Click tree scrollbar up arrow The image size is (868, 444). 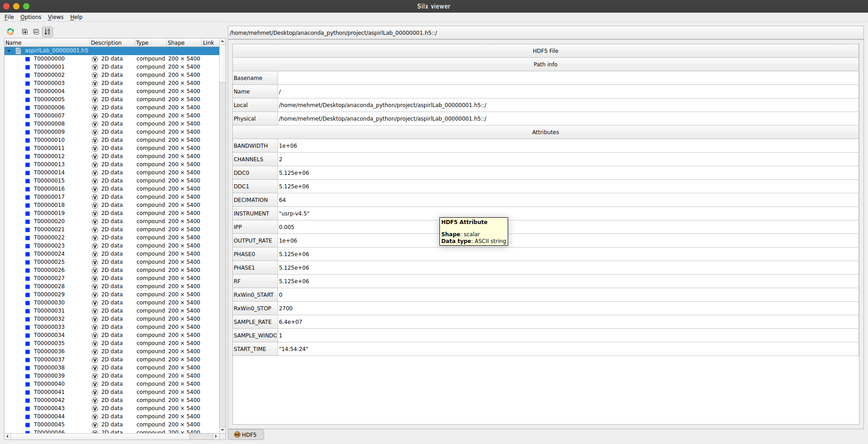[222, 42]
